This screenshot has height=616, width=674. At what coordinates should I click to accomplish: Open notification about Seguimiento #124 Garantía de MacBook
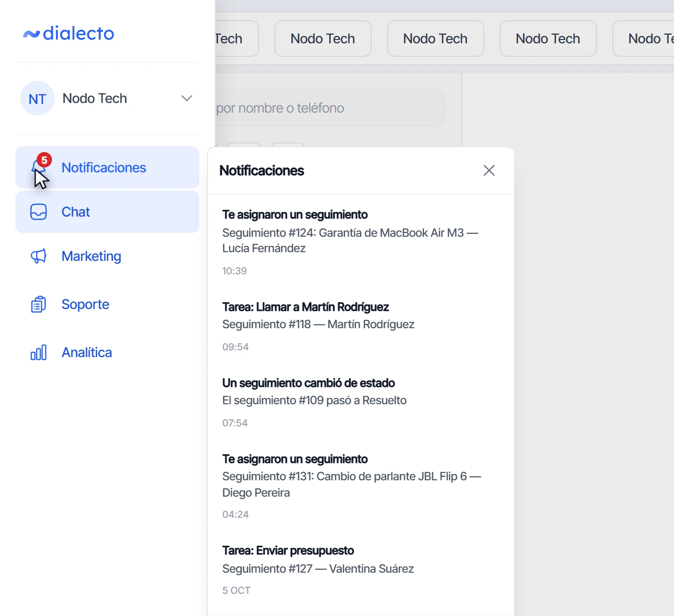coord(361,243)
